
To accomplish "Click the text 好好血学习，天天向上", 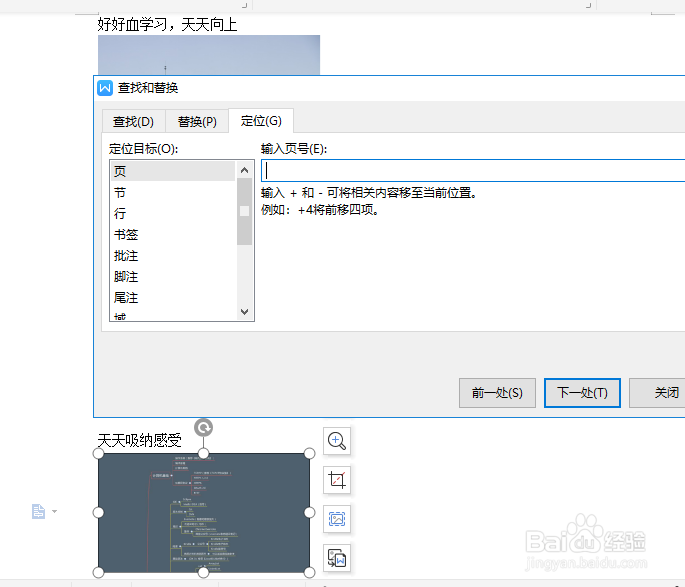I will [167, 24].
